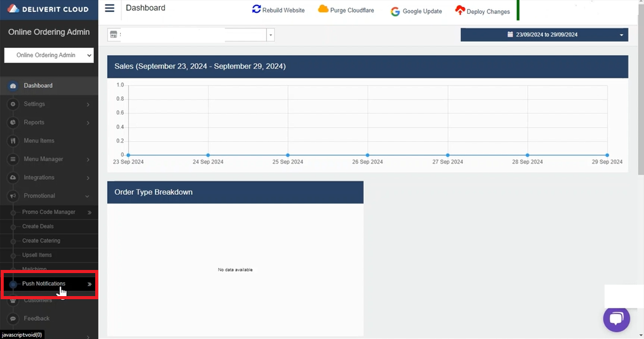Click the Settings gear icon in the sidebar
This screenshot has height=339, width=644.
click(13, 104)
